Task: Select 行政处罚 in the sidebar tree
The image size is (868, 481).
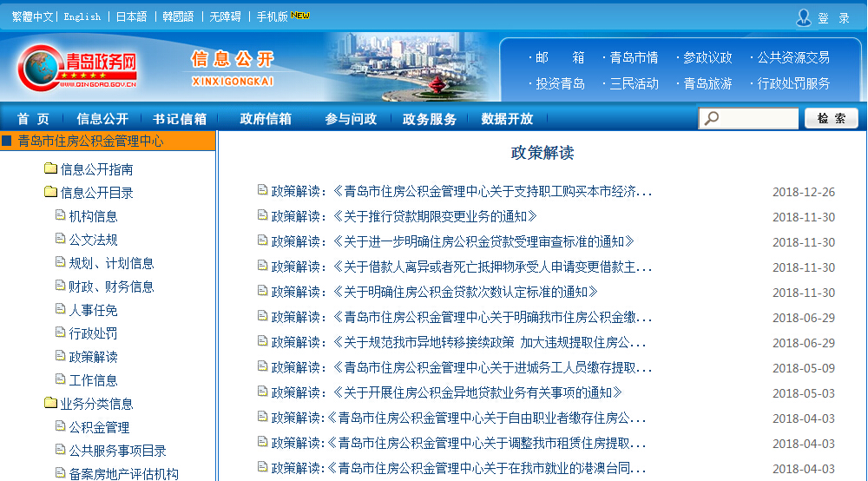Action: 93,333
